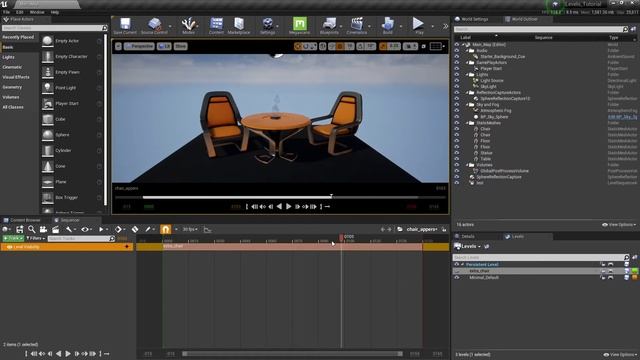Open the Sequencer Track add dropdown

[x=13, y=238]
